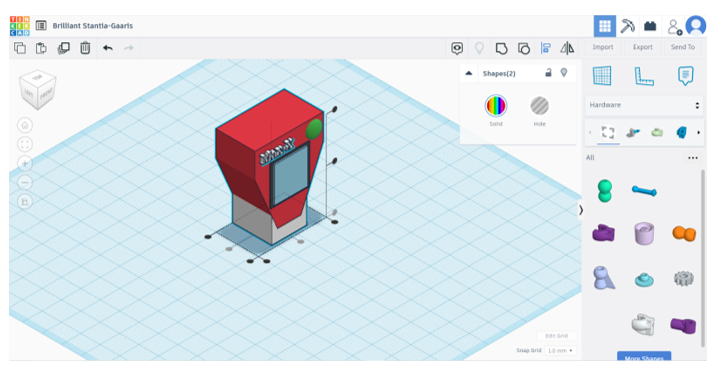
Task: Hide selected shapes via inspector lightbulb
Action: click(564, 73)
